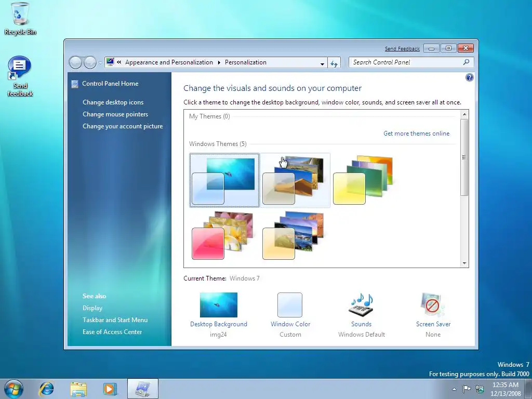Open the Send feedback desktop shortcut
532x399 pixels.
pos(20,76)
